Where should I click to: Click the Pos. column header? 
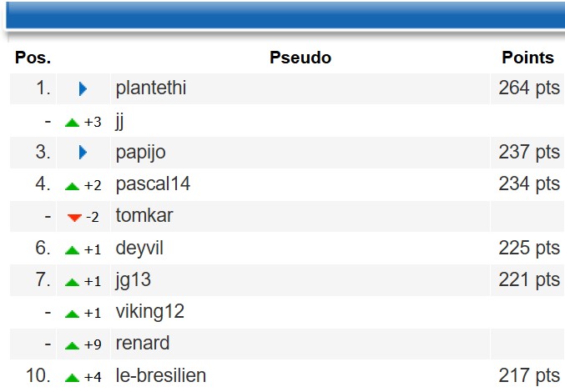click(x=33, y=58)
